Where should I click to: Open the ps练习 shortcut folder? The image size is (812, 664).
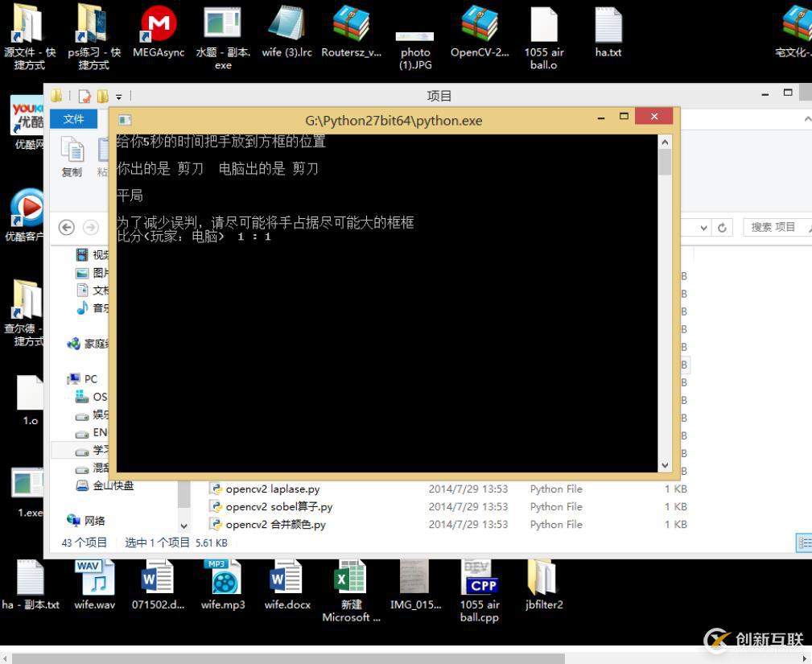pos(93,37)
